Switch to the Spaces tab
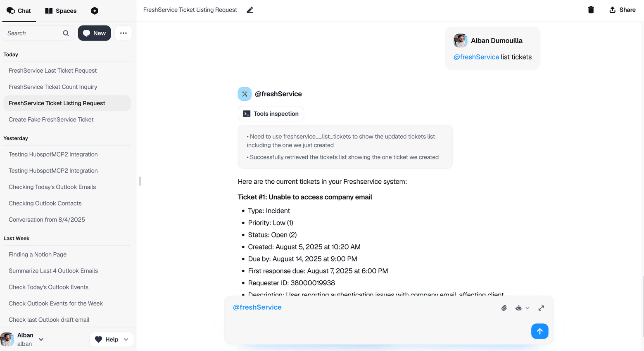Viewport: 644px width, 351px height. 61,11
